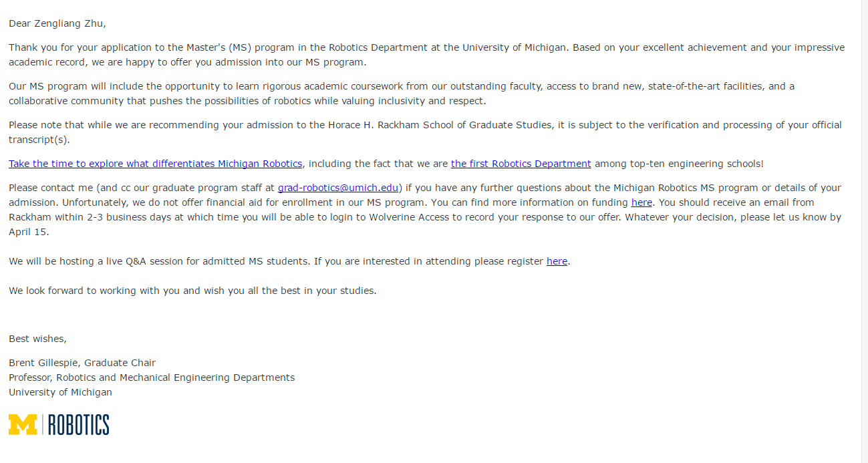The image size is (868, 463).
Task: Click the 'We will be hosting a live Q&A' sentence
Action: (289, 261)
